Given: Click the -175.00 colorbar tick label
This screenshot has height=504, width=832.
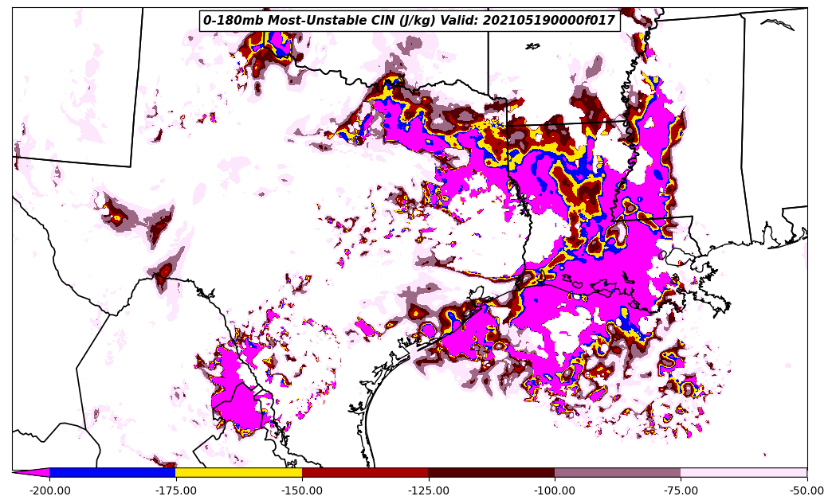Looking at the screenshot, I should click(175, 490).
